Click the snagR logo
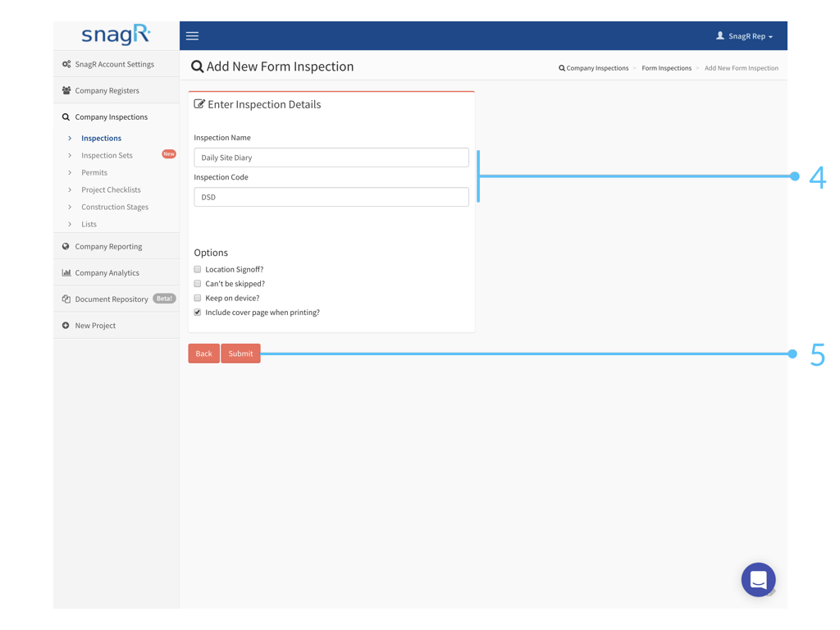840x630 pixels. 116,34
